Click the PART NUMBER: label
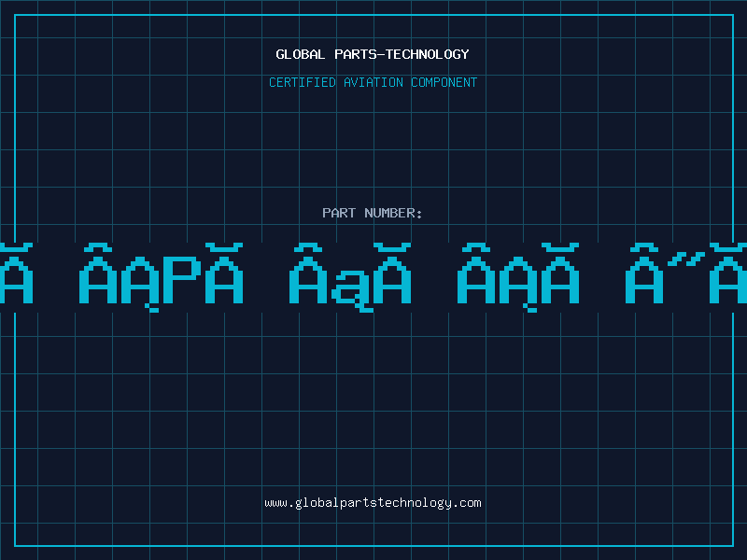Viewport: 747px width, 560px height. coord(373,213)
